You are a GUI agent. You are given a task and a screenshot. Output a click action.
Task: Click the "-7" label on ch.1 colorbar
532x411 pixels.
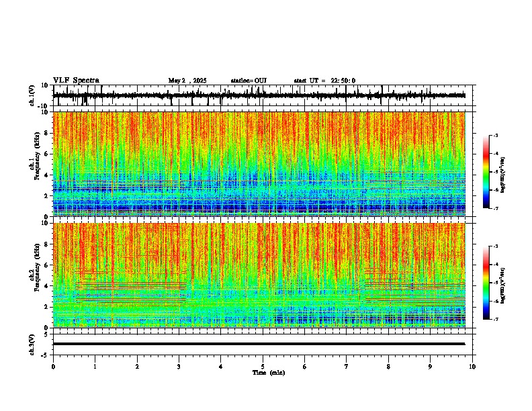tap(495, 208)
